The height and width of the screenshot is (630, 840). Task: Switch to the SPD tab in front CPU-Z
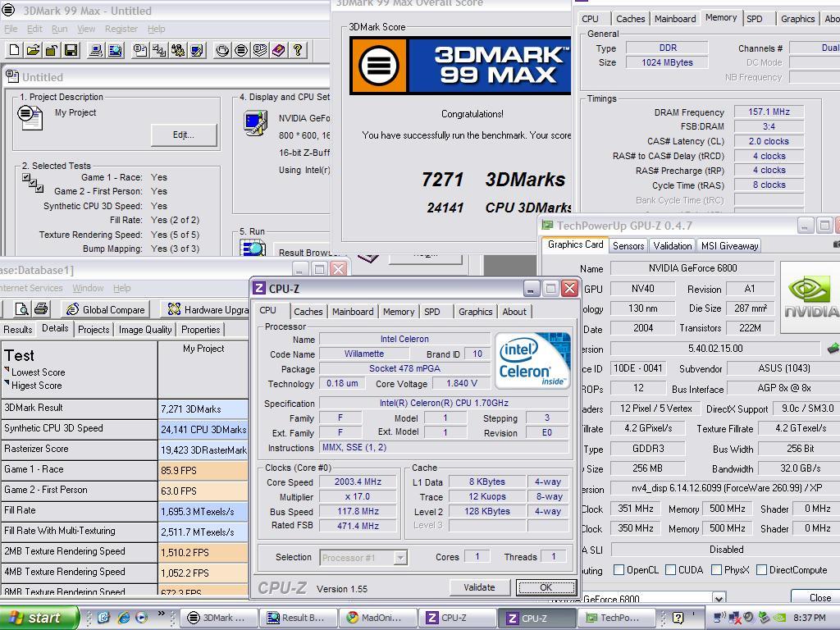click(x=431, y=311)
